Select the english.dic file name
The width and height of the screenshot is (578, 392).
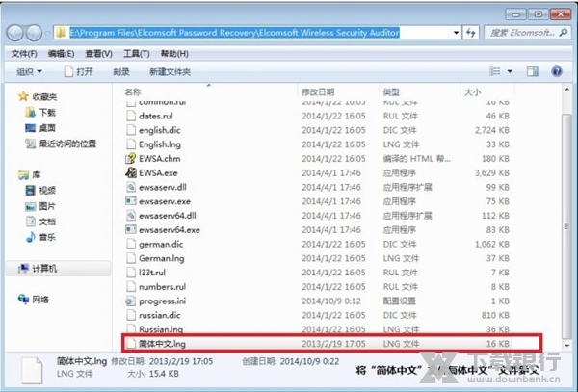pos(160,130)
